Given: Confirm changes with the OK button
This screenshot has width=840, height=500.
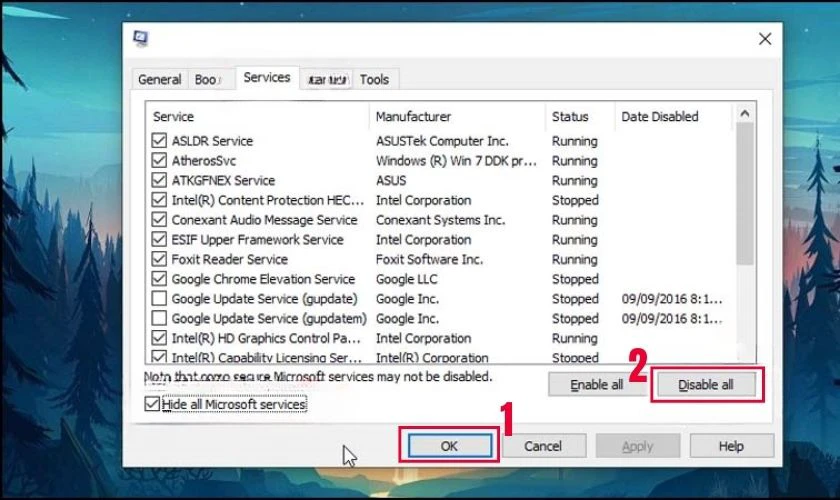Looking at the screenshot, I should pos(449,446).
